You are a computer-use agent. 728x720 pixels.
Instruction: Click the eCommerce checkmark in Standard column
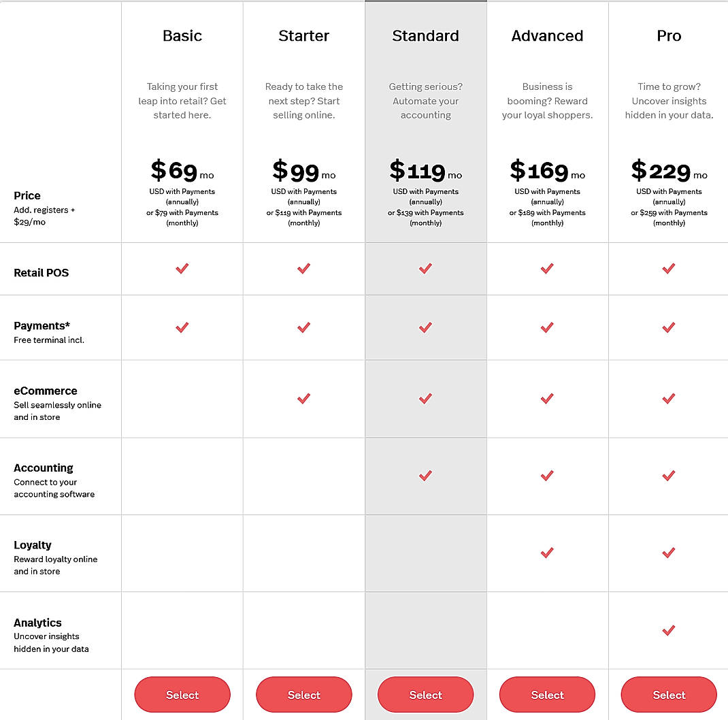tap(425, 399)
